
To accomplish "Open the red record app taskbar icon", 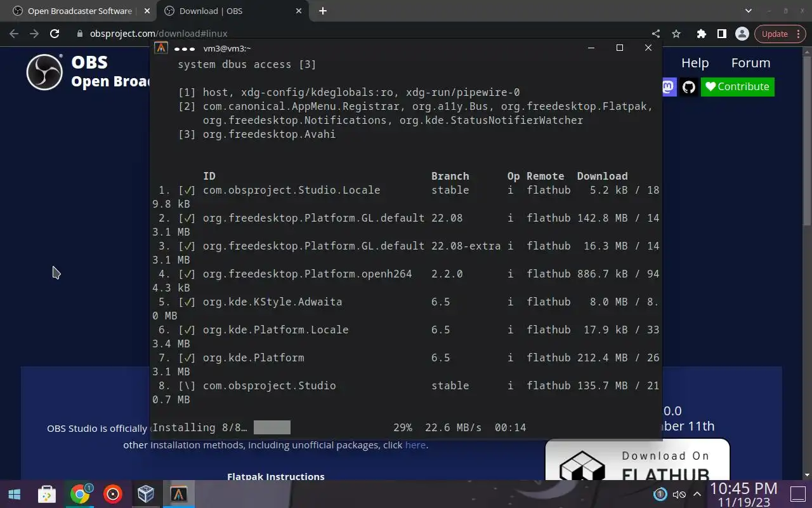I will point(113,494).
